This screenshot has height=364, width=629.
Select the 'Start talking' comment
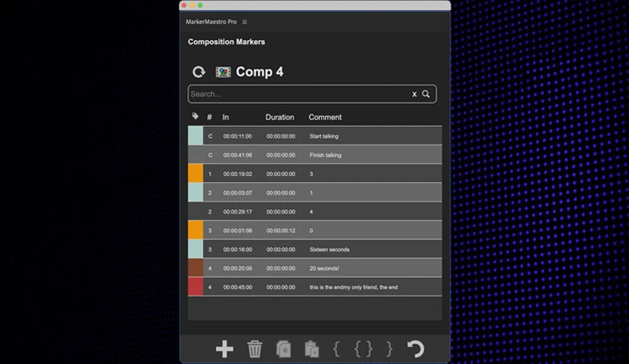324,136
